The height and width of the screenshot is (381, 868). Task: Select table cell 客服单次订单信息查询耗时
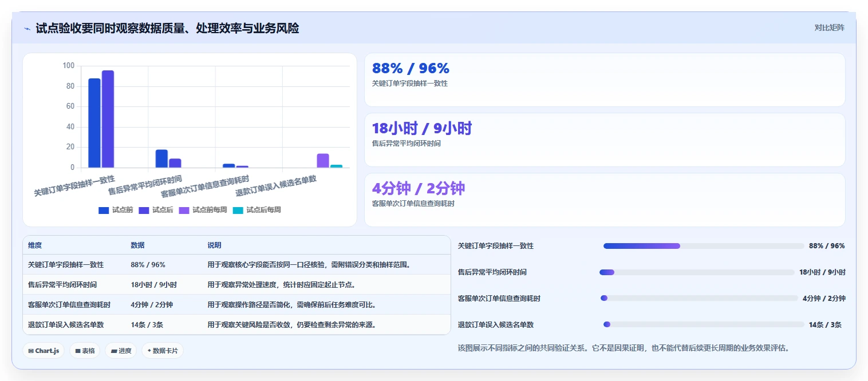click(x=69, y=304)
